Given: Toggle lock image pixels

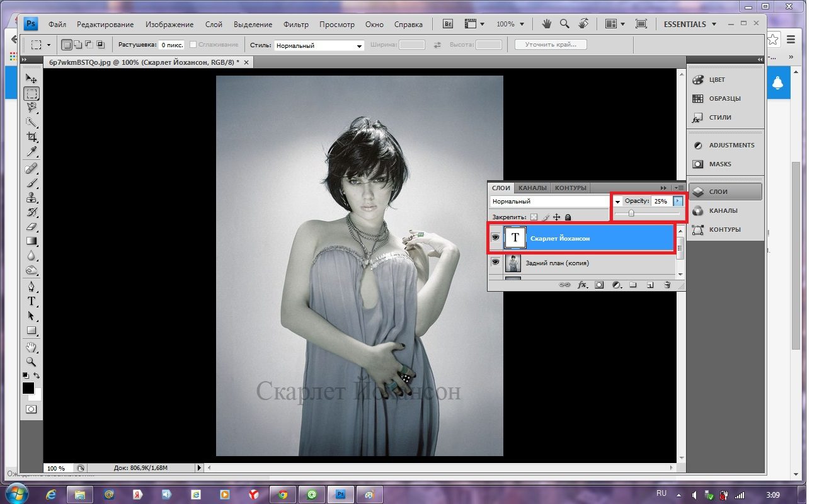Looking at the screenshot, I should click(546, 217).
